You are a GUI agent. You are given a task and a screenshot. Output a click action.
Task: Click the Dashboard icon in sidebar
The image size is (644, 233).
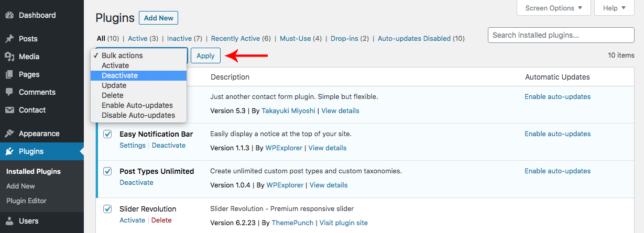tap(9, 16)
